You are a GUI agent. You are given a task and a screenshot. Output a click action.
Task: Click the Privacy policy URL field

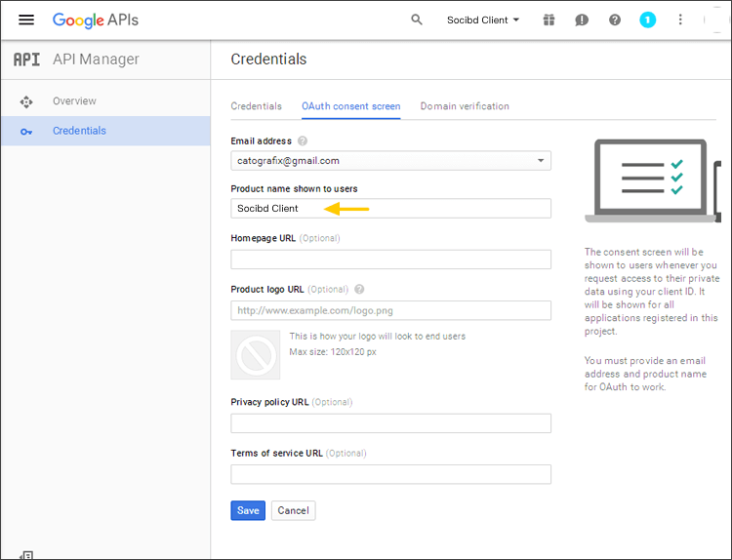click(x=390, y=423)
